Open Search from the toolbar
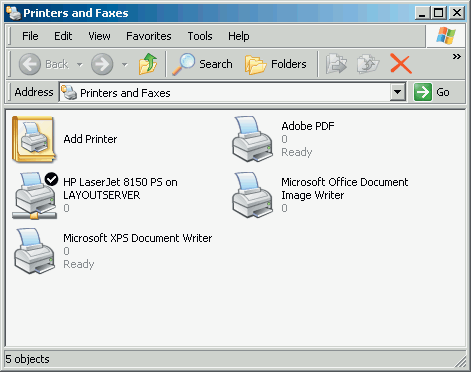Image resolution: width=471 pixels, height=372 pixels. [202, 64]
